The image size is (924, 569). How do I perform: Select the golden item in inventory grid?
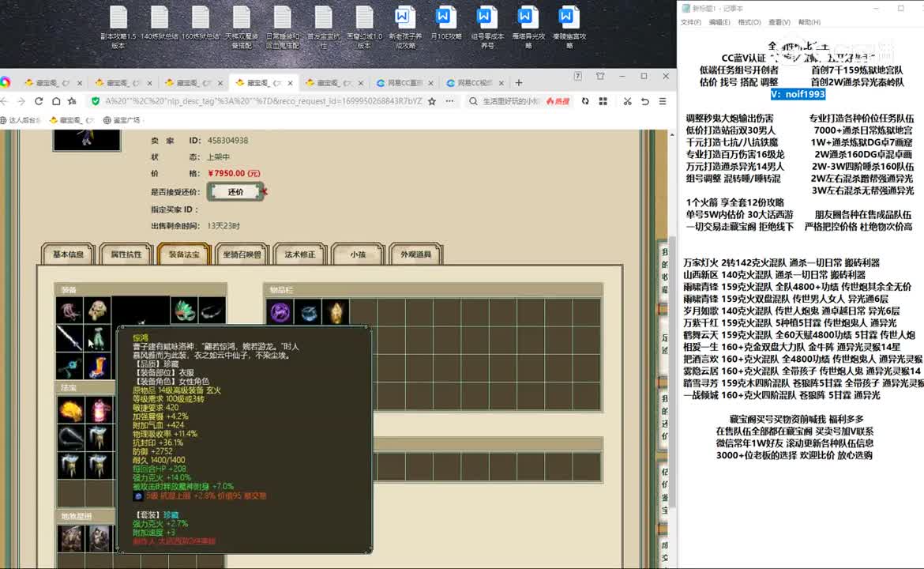(336, 312)
